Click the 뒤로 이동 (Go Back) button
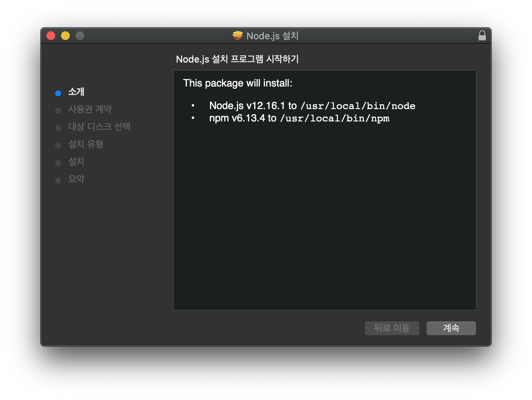 (x=392, y=328)
